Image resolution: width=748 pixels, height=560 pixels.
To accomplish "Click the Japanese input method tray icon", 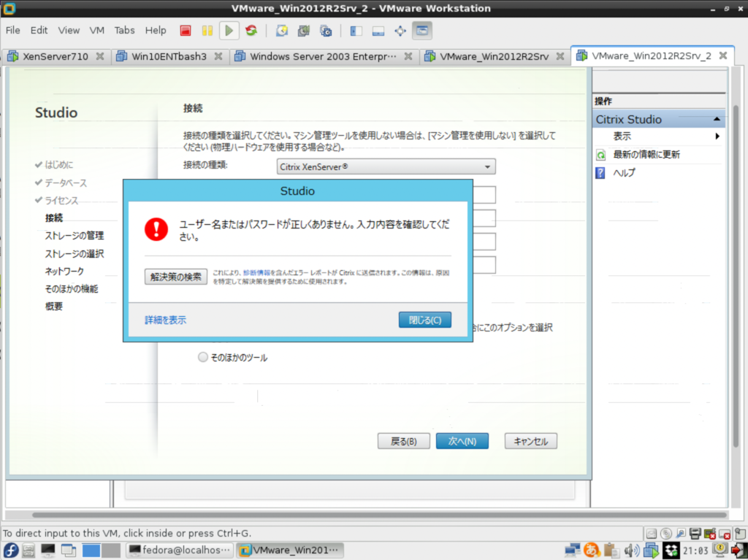I will pos(592,550).
